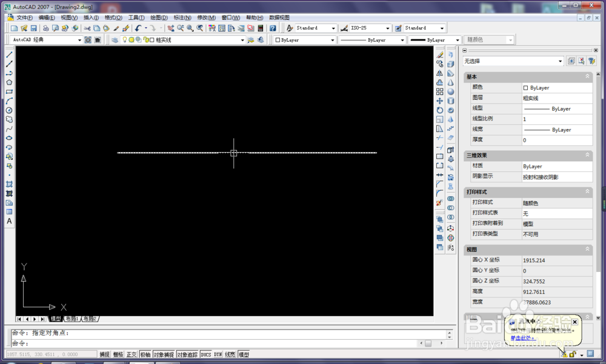The height and width of the screenshot is (364, 606).
Task: Select the Polygon tool in Draw toolbar
Action: (9, 82)
